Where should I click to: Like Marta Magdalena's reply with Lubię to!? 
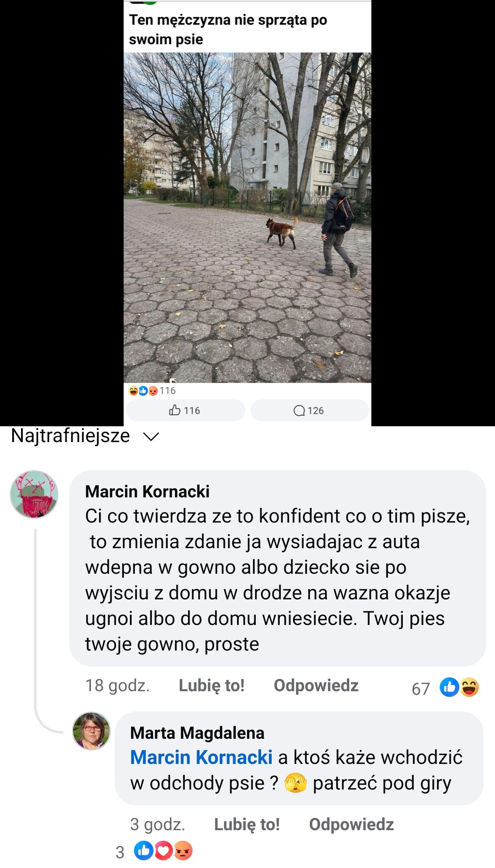coord(247,825)
